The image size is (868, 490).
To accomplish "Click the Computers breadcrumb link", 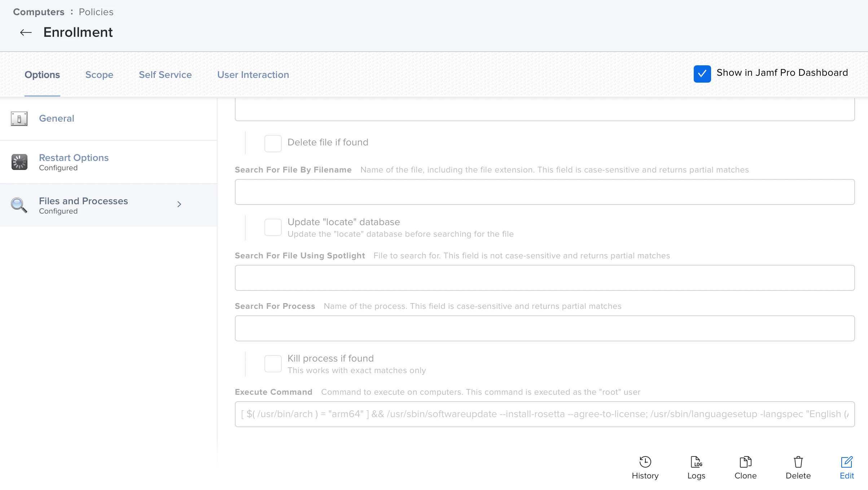I will coord(39,12).
